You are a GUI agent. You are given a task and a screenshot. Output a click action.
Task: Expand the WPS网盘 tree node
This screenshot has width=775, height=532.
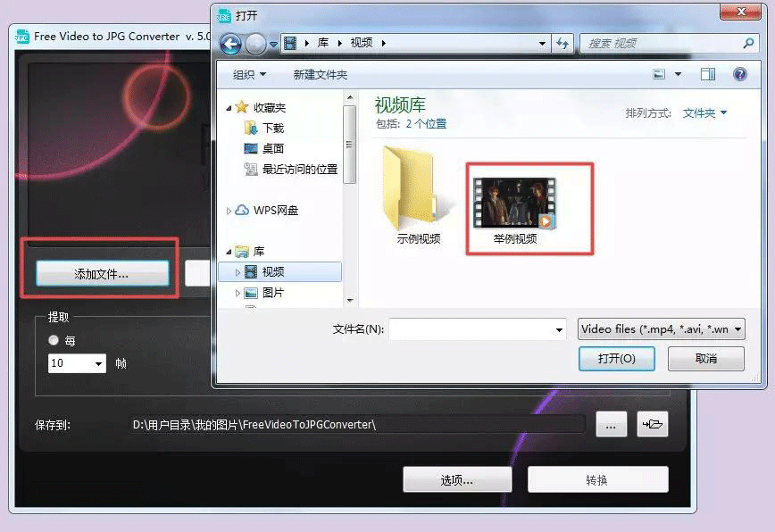[x=229, y=211]
